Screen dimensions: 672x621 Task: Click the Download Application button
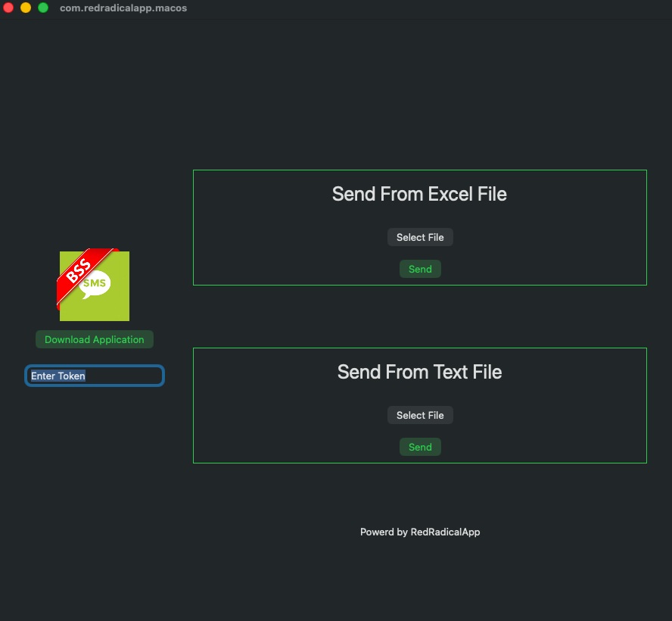click(x=95, y=339)
